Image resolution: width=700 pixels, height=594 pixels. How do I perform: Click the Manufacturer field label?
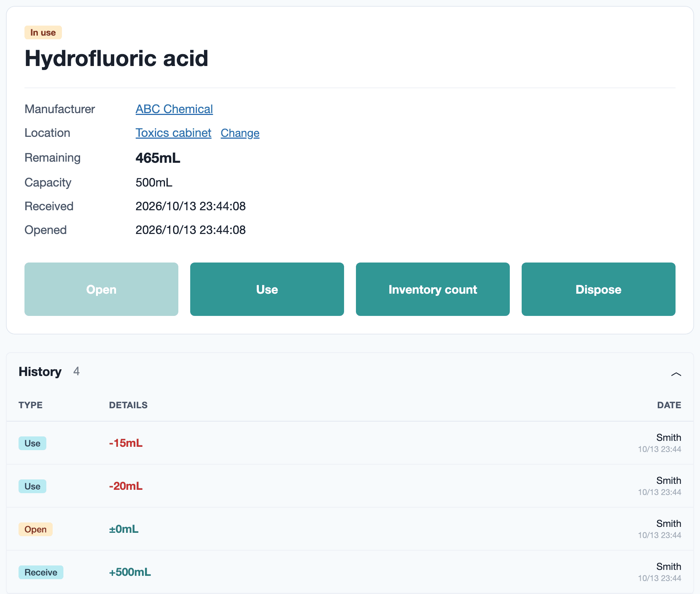tap(60, 109)
